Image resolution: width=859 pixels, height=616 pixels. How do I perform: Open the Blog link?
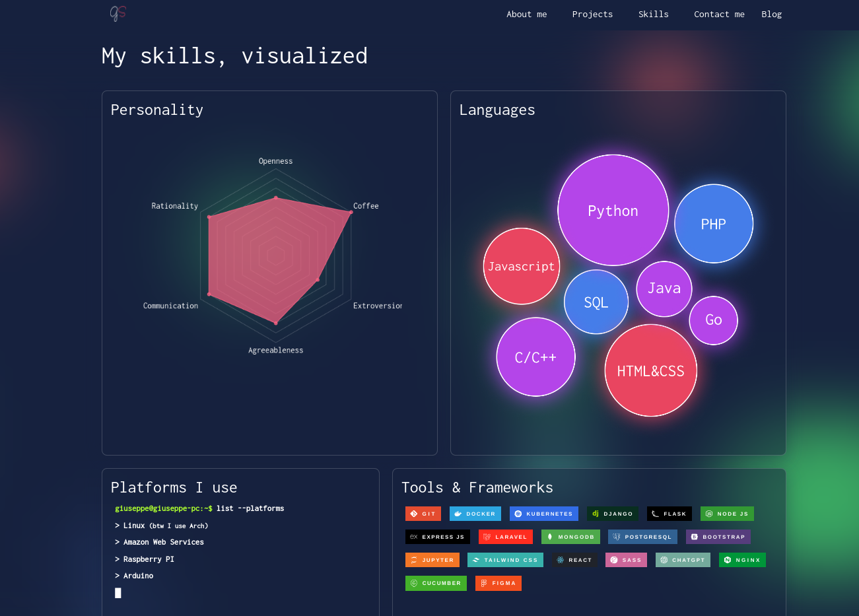click(771, 15)
